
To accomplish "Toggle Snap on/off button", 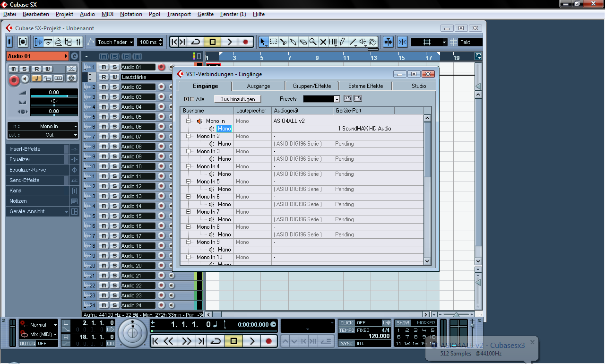I will point(402,42).
